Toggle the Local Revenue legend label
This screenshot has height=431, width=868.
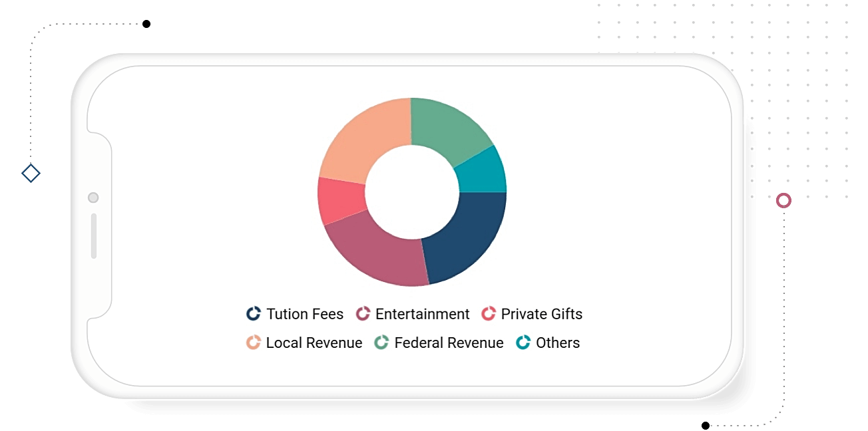coord(314,343)
